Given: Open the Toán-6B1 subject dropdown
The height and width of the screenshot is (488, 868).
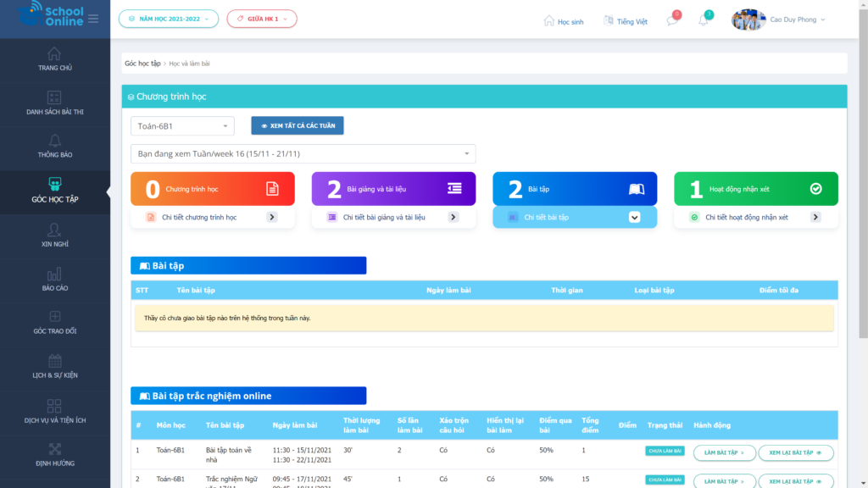Looking at the screenshot, I should pos(181,126).
